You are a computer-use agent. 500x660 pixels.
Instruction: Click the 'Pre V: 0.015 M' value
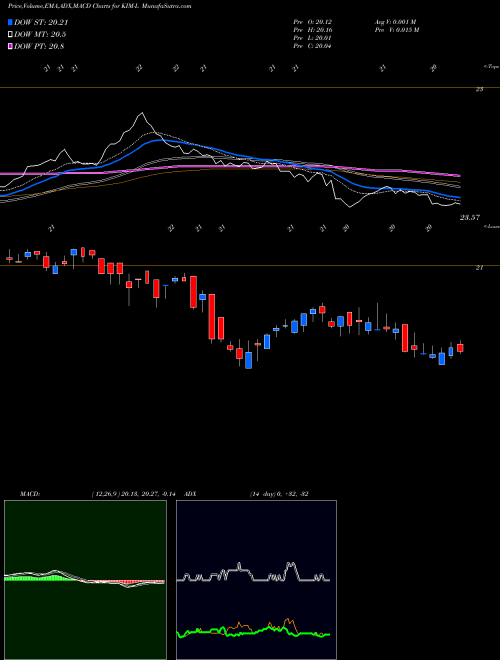[x=396, y=30]
